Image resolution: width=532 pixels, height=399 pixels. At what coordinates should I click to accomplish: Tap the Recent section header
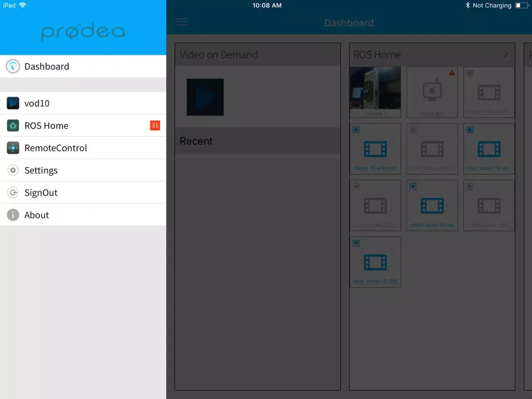click(x=258, y=141)
